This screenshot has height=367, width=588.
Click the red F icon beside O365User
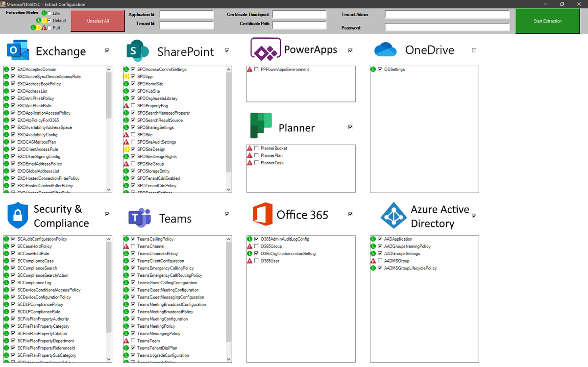[250, 261]
